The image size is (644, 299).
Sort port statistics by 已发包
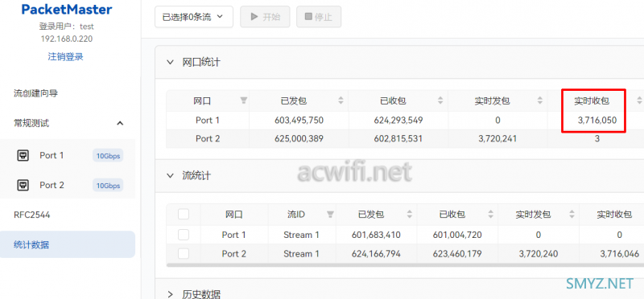341,100
